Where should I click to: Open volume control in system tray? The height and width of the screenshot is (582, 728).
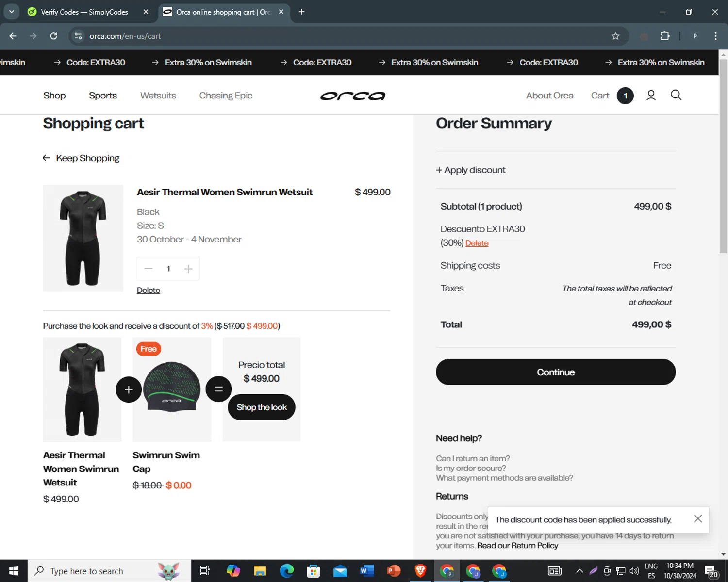(634, 571)
